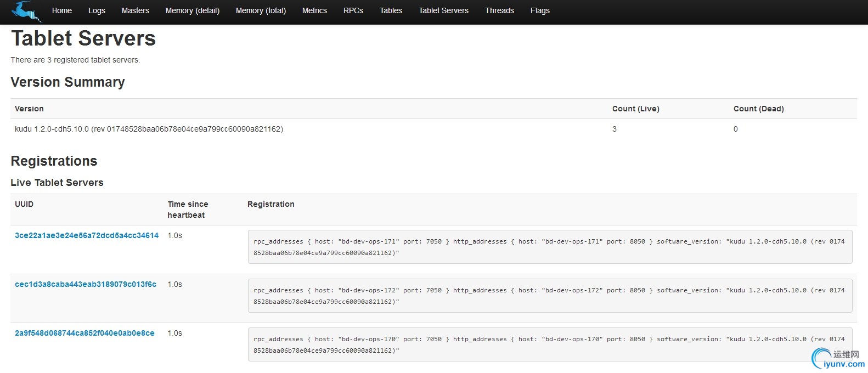The image size is (868, 373).
Task: Click the live count value 3
Action: [615, 129]
